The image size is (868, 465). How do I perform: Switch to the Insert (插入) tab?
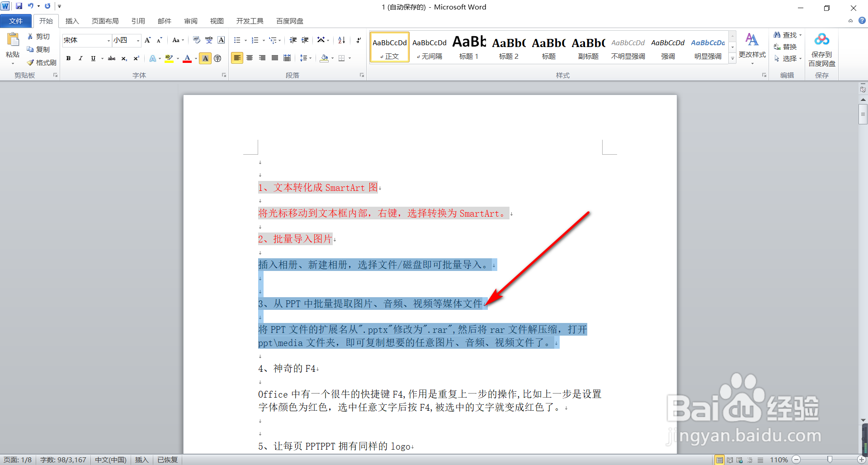point(72,21)
